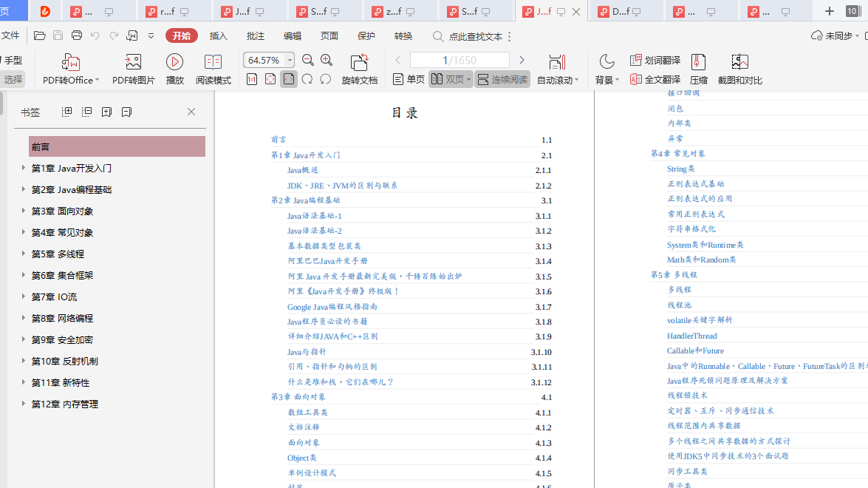
Task: Click the zoom out magnifier icon
Action: point(308,60)
